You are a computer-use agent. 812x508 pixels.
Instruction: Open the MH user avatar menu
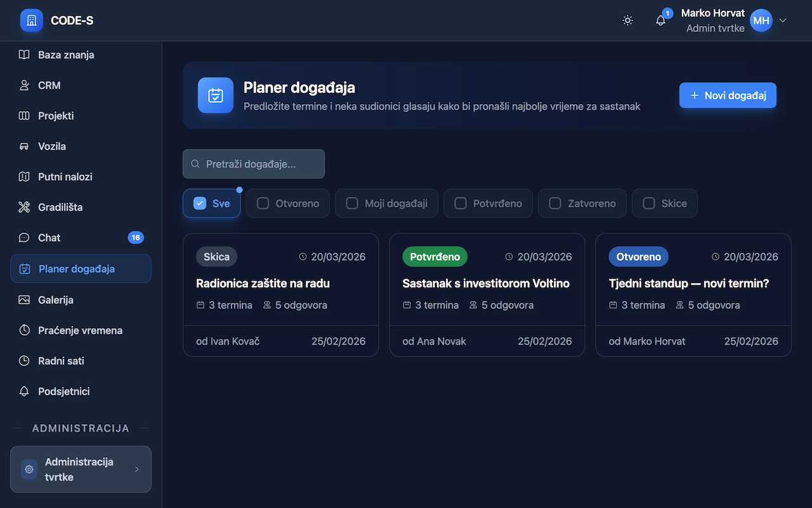(x=761, y=20)
